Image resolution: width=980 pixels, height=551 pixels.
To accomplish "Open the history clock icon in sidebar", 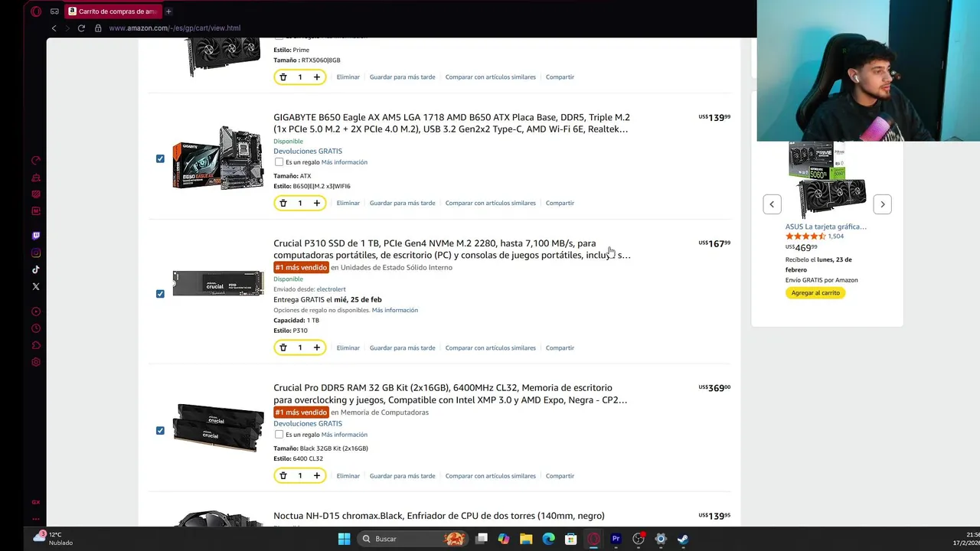I will click(36, 328).
